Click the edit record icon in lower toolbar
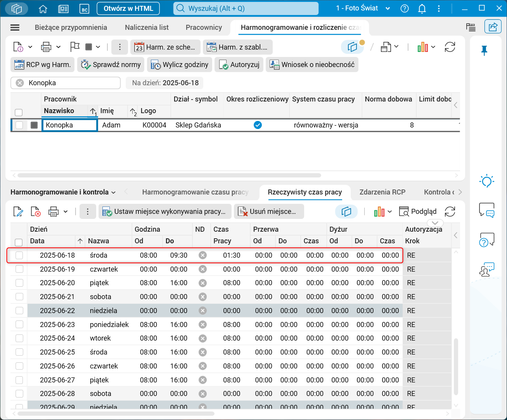The image size is (507, 420). (x=18, y=212)
